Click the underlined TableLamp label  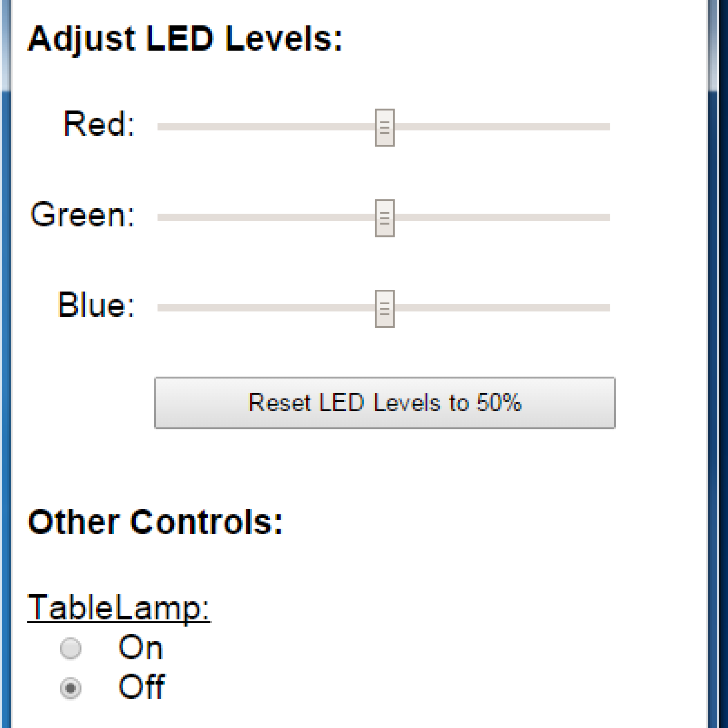(119, 607)
